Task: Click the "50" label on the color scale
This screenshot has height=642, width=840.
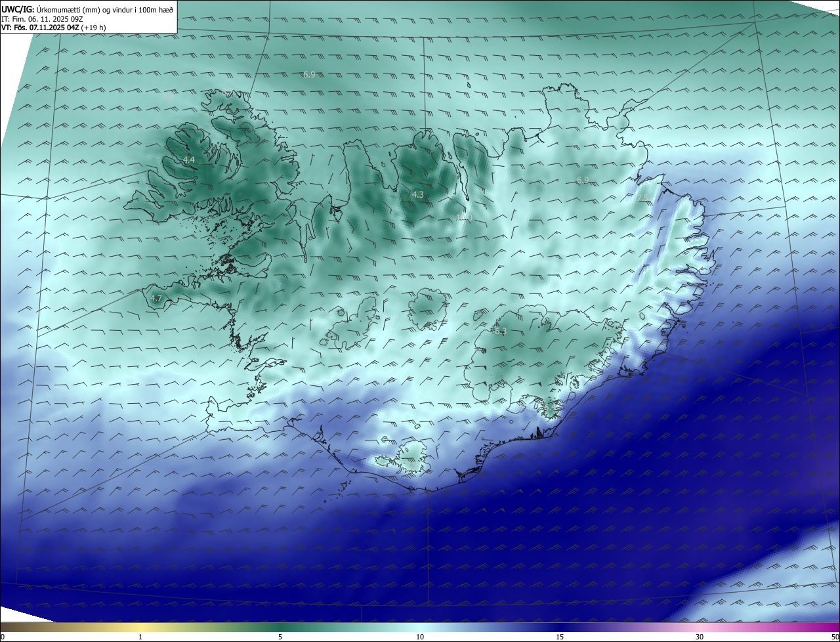Action: (835, 637)
